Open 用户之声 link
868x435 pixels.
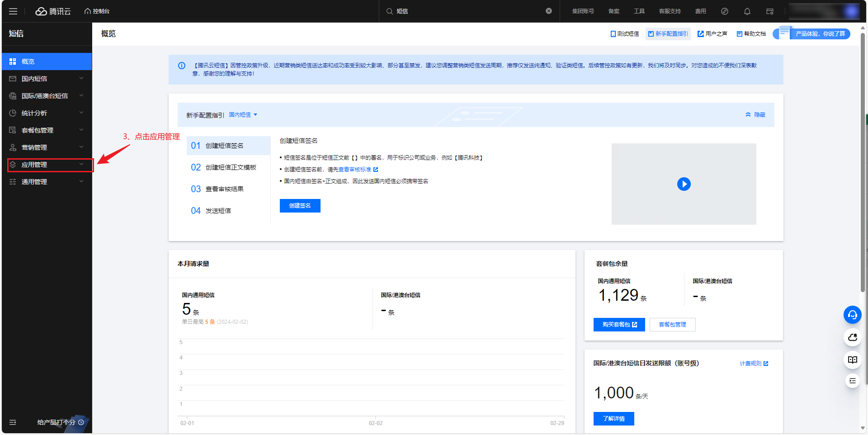pyautogui.click(x=712, y=34)
